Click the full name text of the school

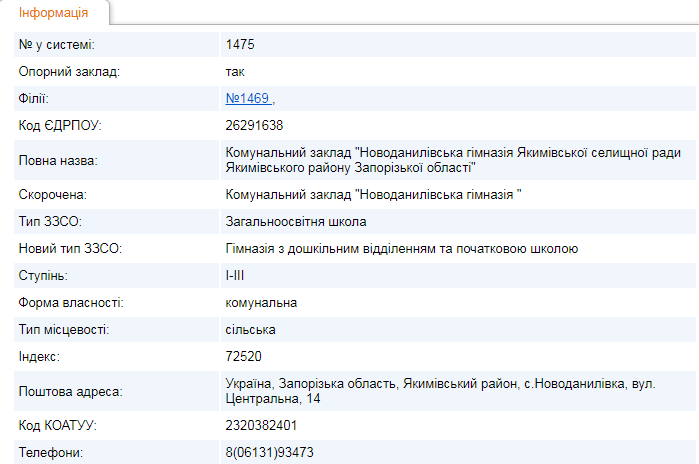click(454, 160)
